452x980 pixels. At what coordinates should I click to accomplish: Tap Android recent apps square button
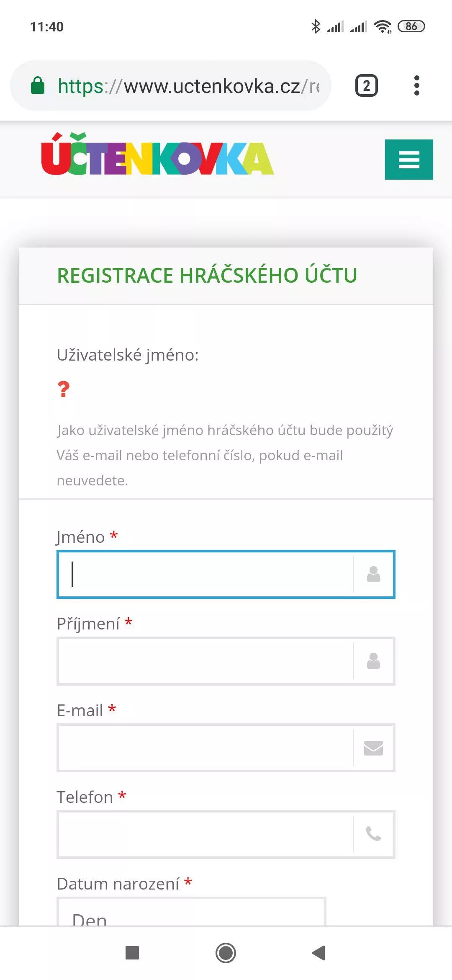[x=132, y=953]
